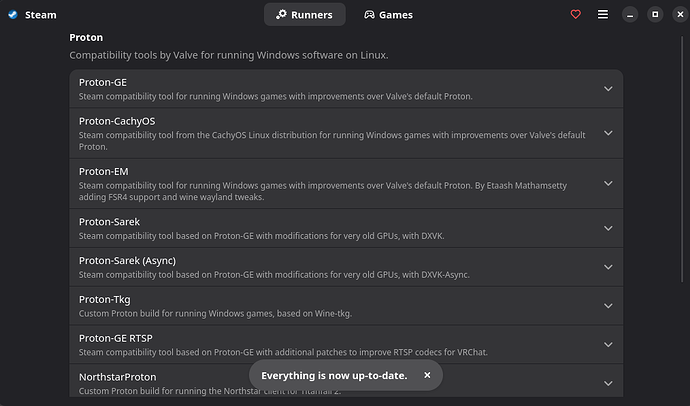This screenshot has width=690, height=406.
Task: Expand the Proton-Sarek chevron
Action: click(x=608, y=228)
